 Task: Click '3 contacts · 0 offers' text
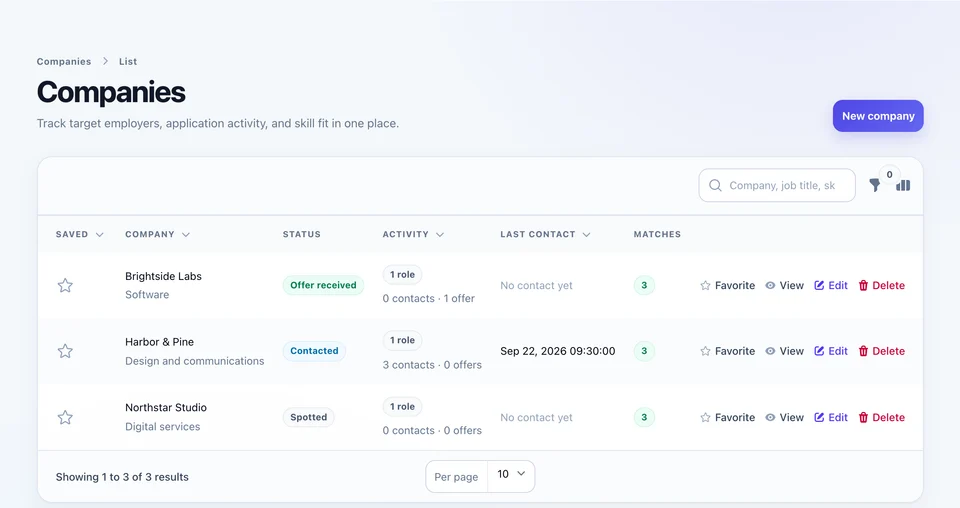(x=432, y=365)
